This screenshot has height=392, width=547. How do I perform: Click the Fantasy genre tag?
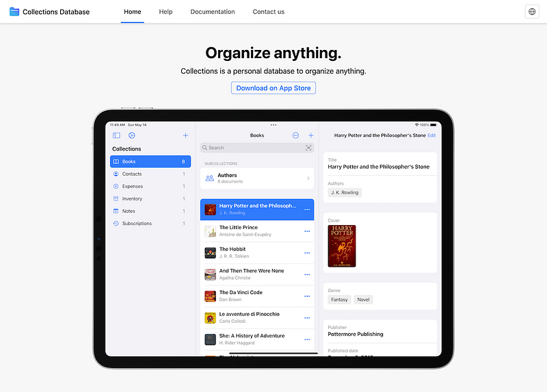[339, 300]
